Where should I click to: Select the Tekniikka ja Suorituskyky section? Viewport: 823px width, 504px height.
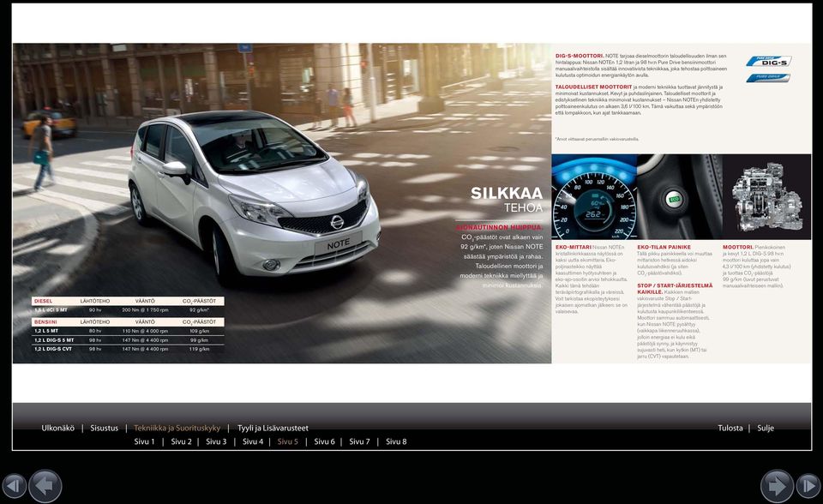(177, 428)
